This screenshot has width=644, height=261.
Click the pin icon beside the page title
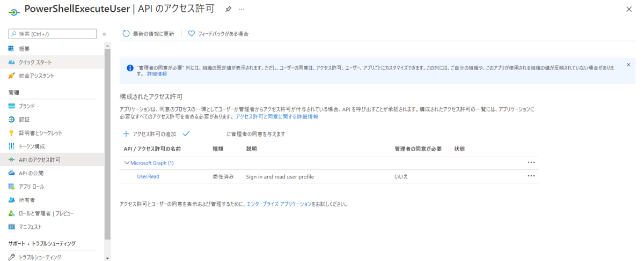(228, 9)
